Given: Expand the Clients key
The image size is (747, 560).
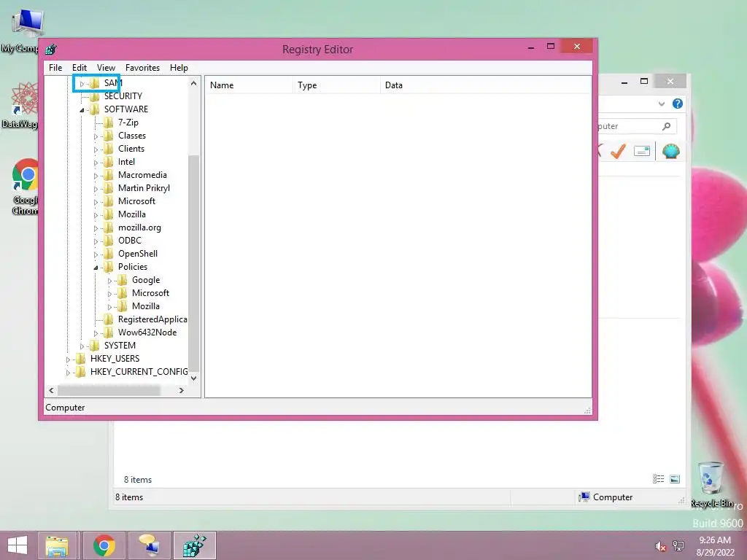Looking at the screenshot, I should [x=96, y=149].
